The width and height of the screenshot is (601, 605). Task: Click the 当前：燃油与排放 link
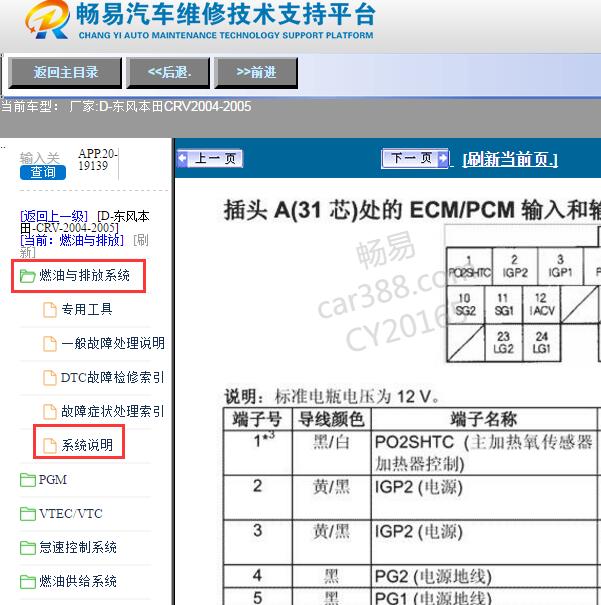tap(72, 240)
